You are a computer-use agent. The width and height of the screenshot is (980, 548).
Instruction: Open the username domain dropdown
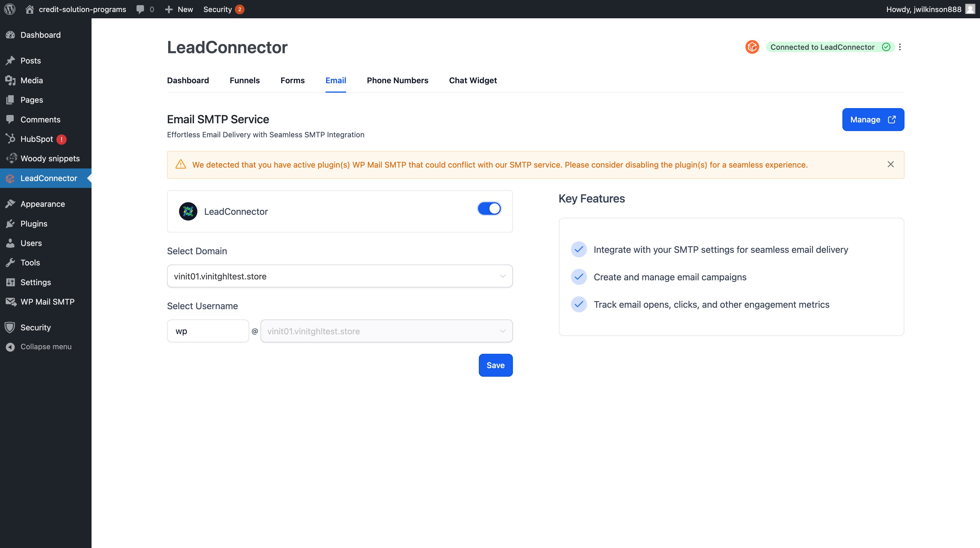386,331
